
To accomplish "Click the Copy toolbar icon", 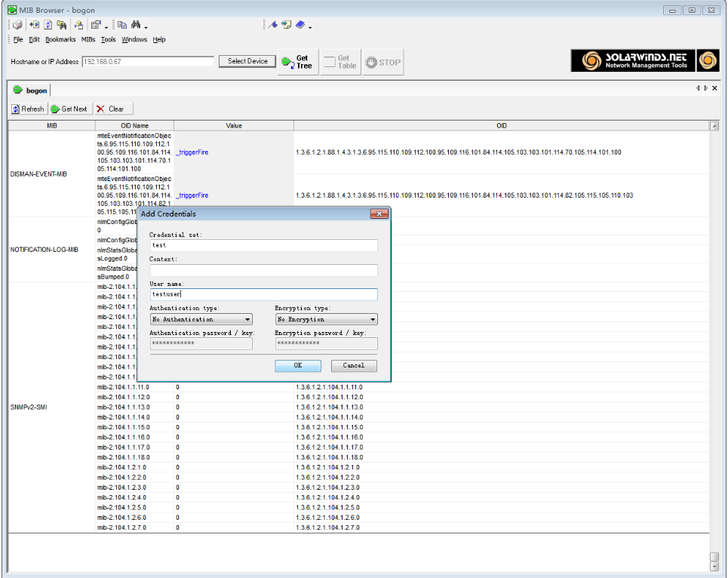I will point(123,25).
